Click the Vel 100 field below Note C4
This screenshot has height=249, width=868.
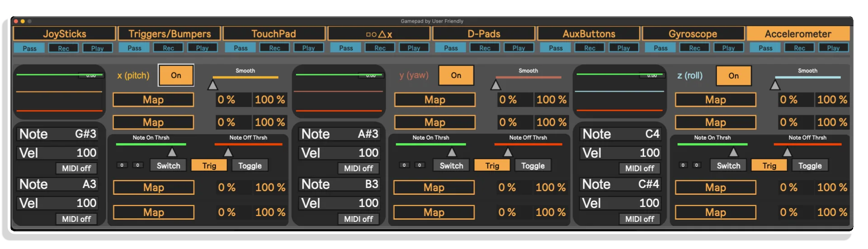pyautogui.click(x=621, y=153)
